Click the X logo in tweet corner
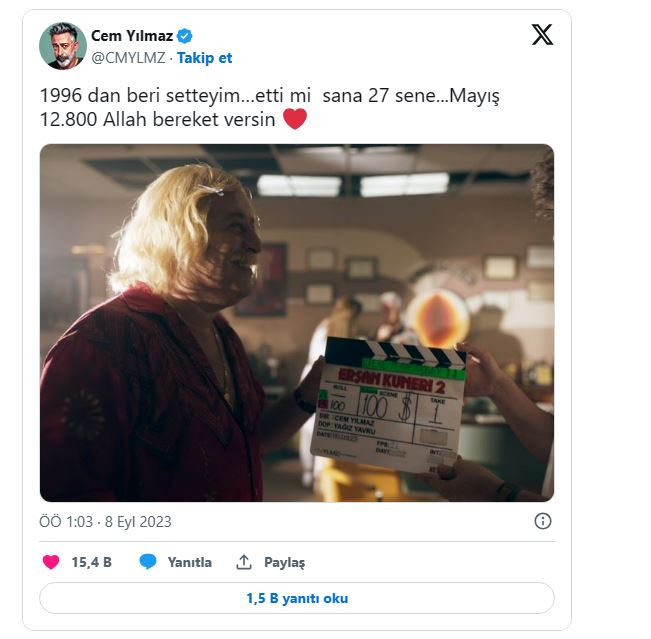This screenshot has width=651, height=639. 541,36
